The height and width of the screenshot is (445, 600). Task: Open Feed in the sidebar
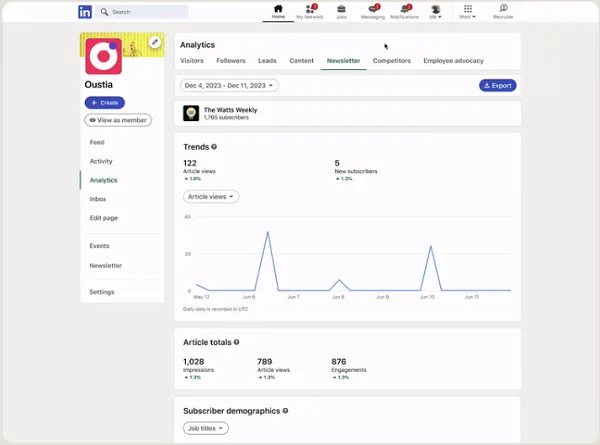tap(97, 142)
